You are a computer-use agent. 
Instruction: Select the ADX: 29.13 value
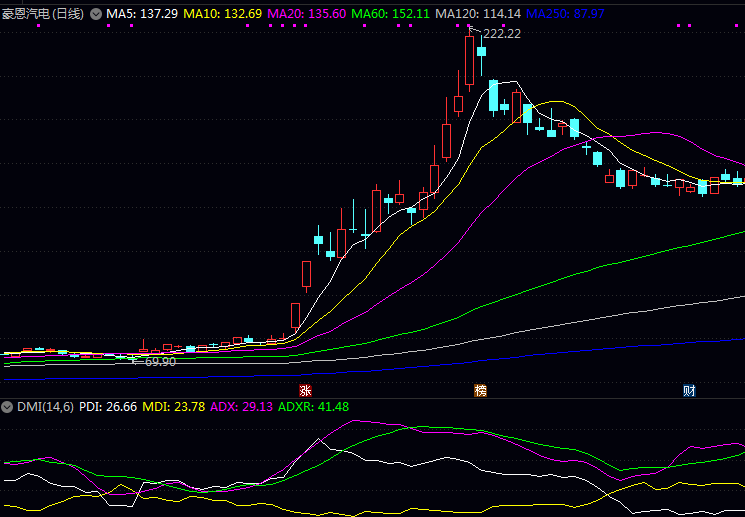click(241, 407)
